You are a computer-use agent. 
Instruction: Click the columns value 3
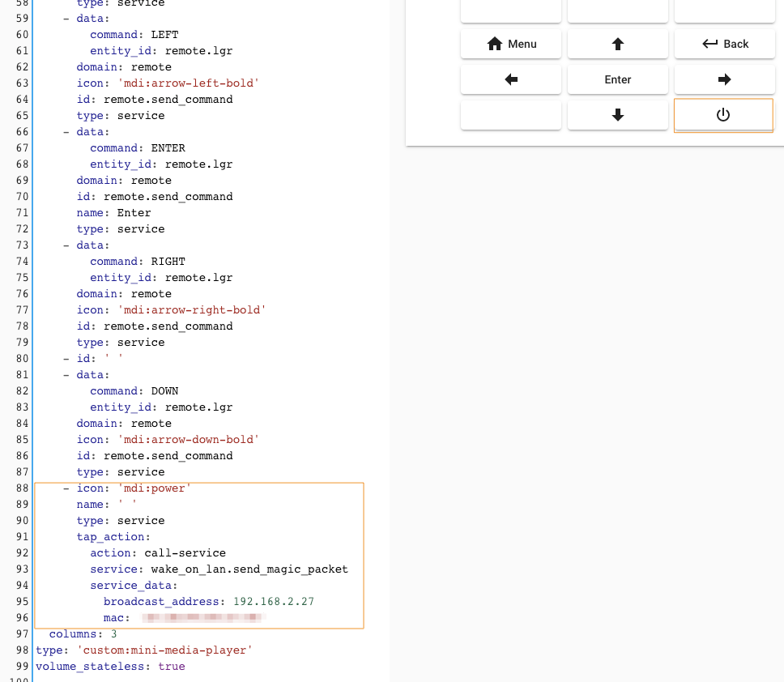114,634
